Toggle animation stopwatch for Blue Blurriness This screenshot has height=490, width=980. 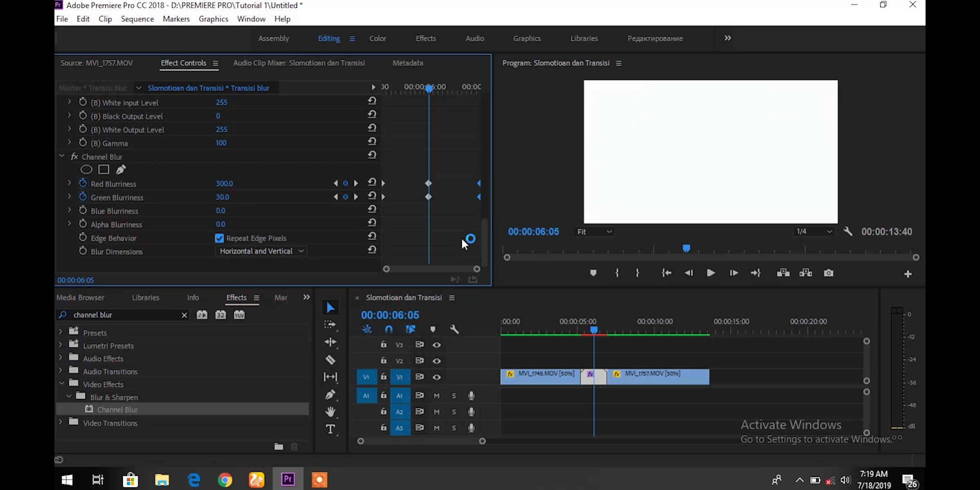pos(83,211)
